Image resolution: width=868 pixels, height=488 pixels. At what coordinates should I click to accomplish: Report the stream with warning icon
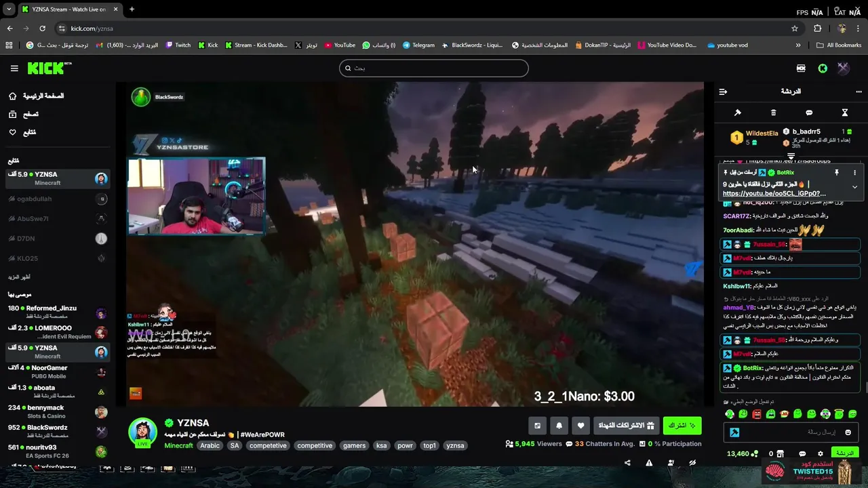pos(649,463)
